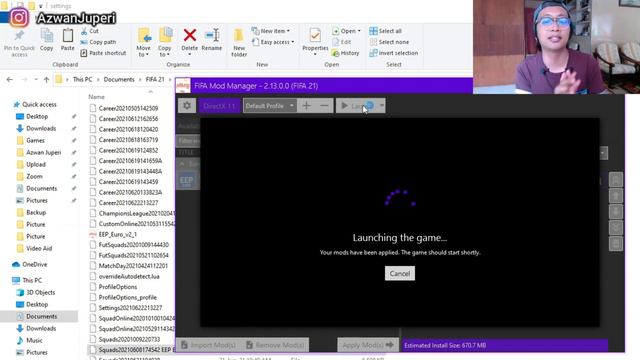The width and height of the screenshot is (640, 360).
Task: Create a New folder from ribbon
Action: 239,42
